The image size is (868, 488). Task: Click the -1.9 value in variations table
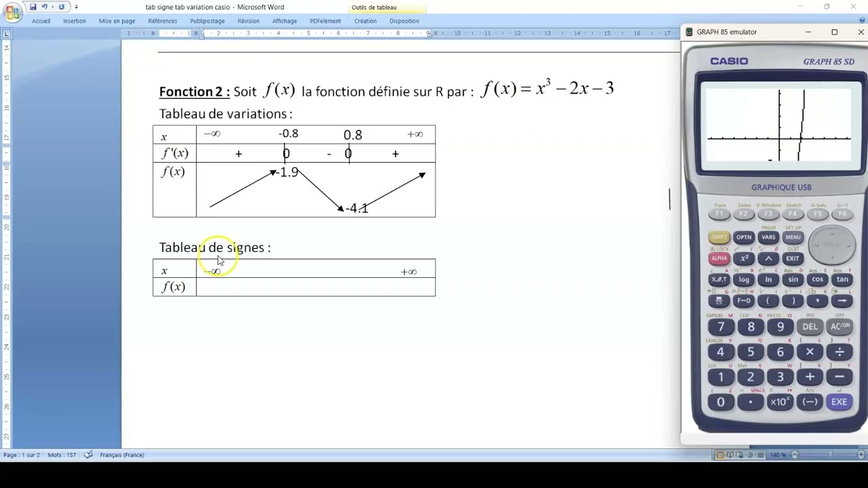click(288, 173)
